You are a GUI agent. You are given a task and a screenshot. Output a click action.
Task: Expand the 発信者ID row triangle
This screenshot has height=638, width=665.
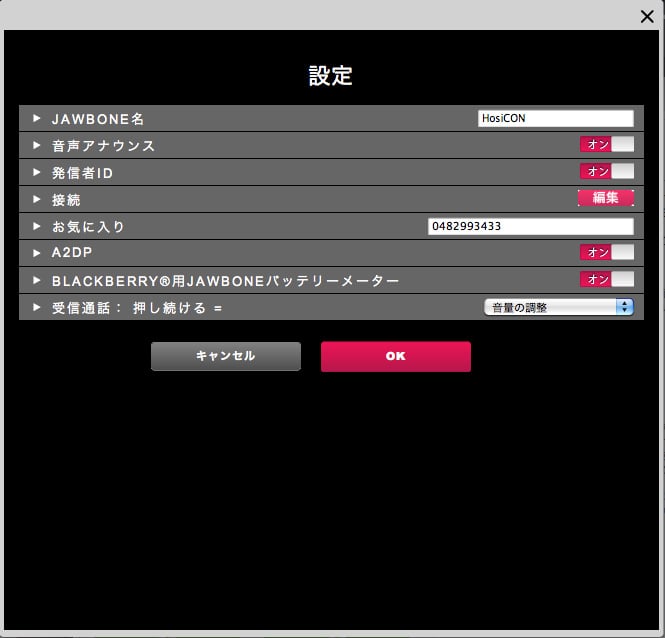[x=36, y=173]
